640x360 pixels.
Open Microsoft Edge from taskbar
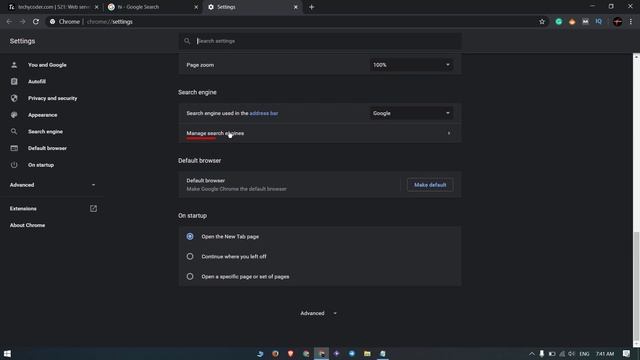click(x=260, y=353)
